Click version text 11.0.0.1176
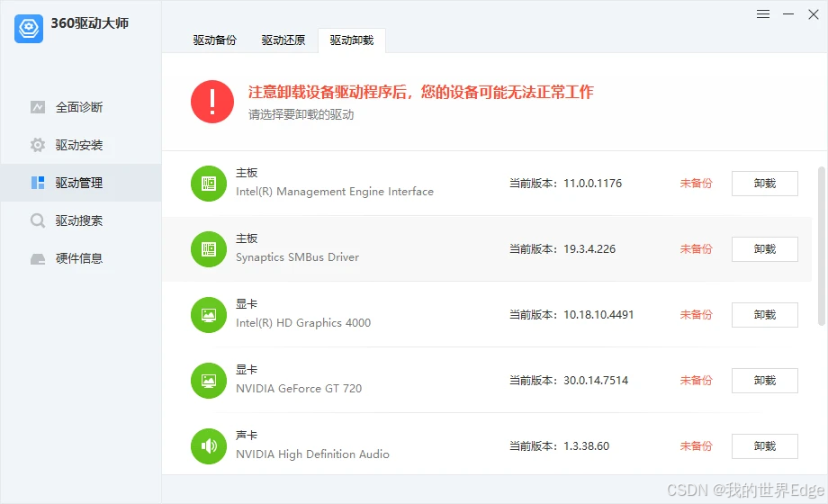 tap(592, 184)
